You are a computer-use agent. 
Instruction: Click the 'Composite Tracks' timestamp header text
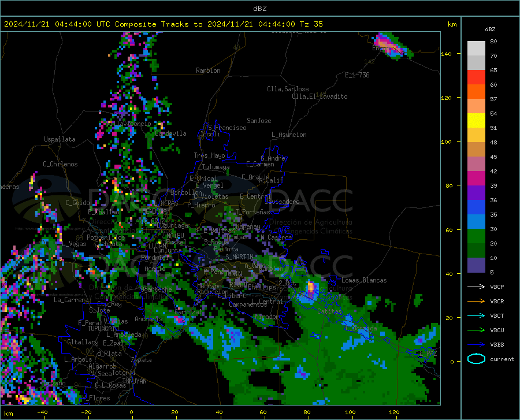coord(164,24)
